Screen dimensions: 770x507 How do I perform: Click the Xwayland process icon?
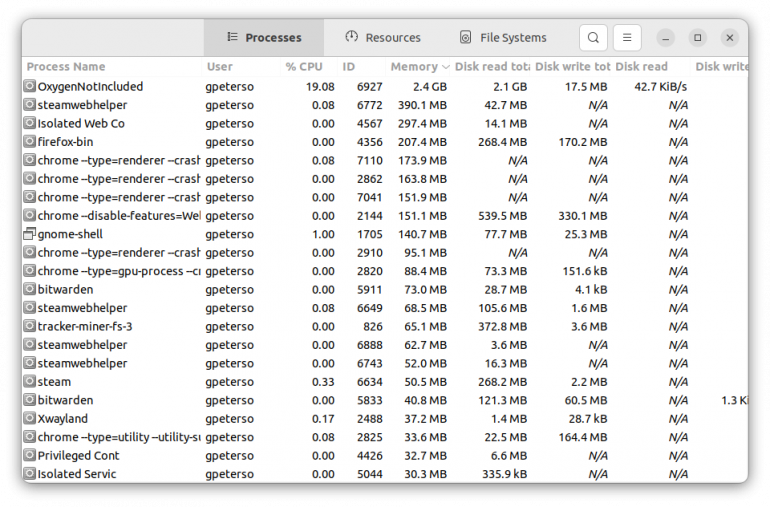coord(30,419)
